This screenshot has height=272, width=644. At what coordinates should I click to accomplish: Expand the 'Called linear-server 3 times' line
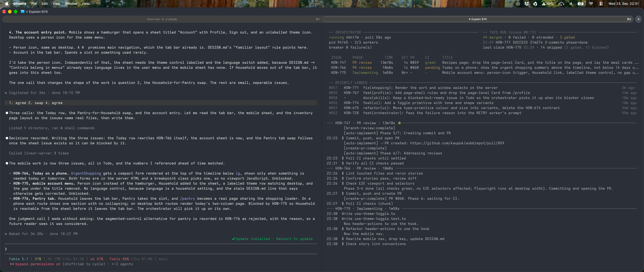[39, 153]
